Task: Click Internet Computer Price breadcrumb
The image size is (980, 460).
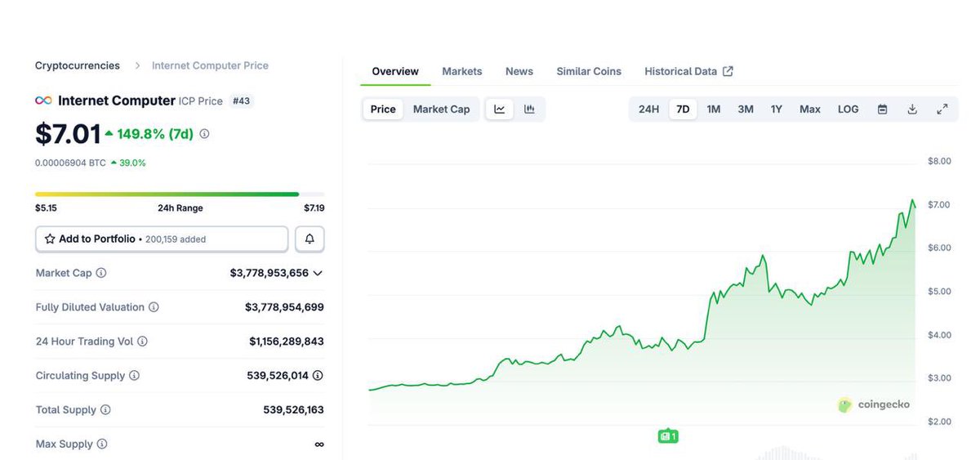Action: pos(210,65)
